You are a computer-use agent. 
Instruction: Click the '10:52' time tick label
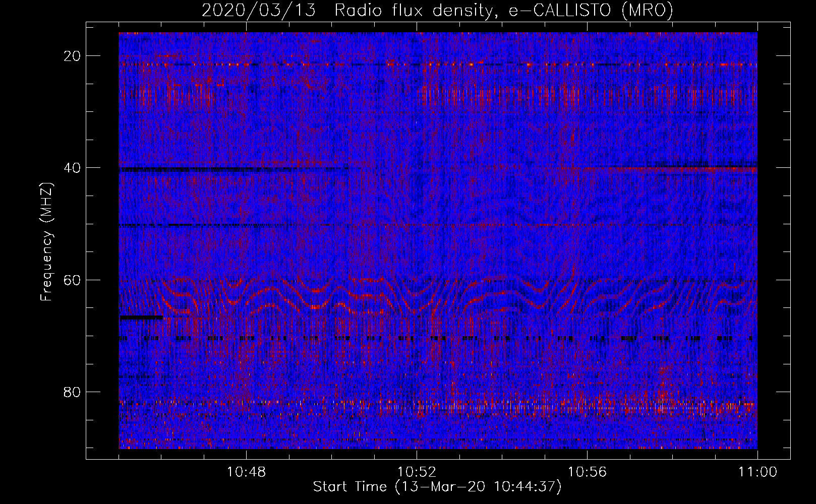[x=417, y=472]
